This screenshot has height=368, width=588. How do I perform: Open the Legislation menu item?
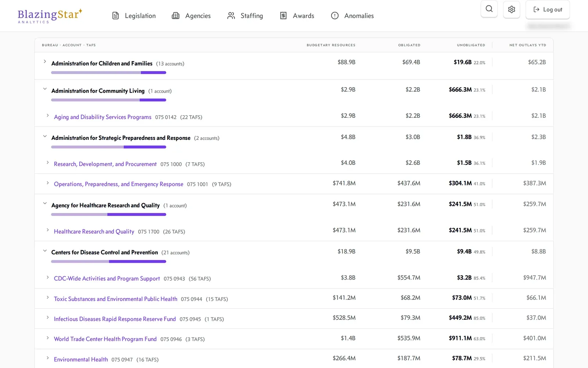[x=134, y=16]
